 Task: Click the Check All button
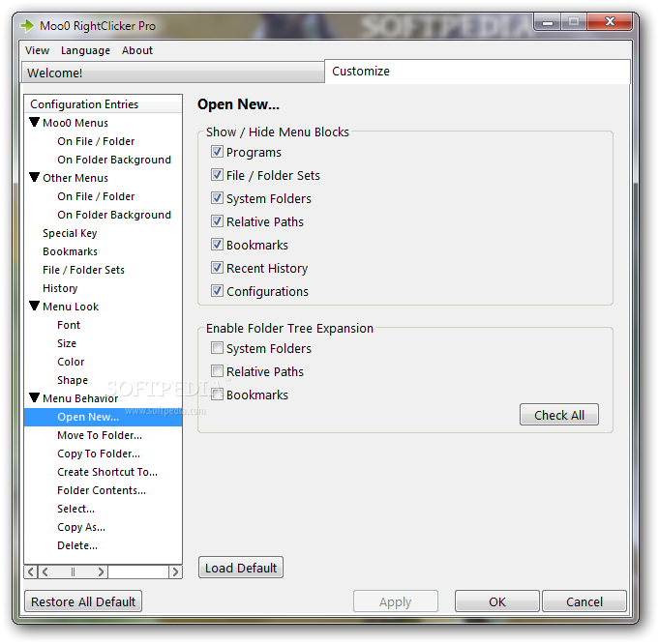559,415
